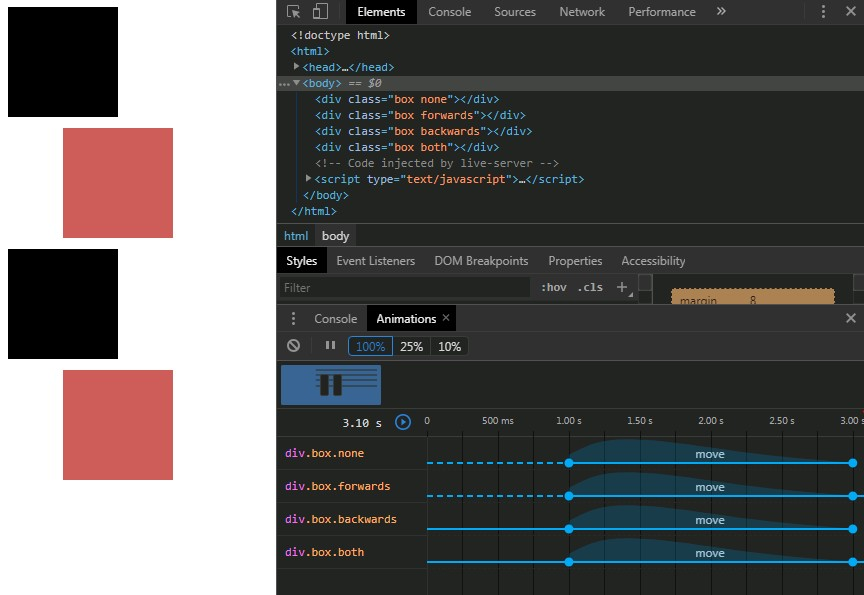This screenshot has height=595, width=864.
Task: Toggle the device toolbar icon
Action: 320,12
